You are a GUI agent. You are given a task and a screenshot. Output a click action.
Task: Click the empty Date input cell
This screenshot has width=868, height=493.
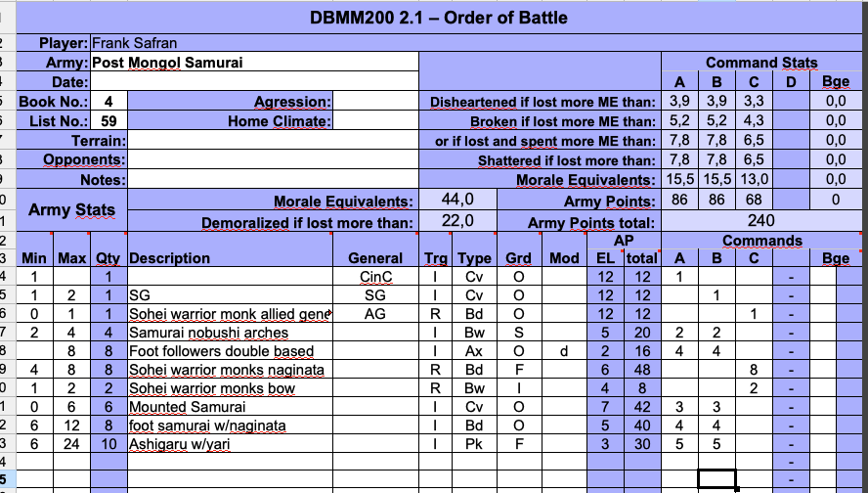(254, 82)
